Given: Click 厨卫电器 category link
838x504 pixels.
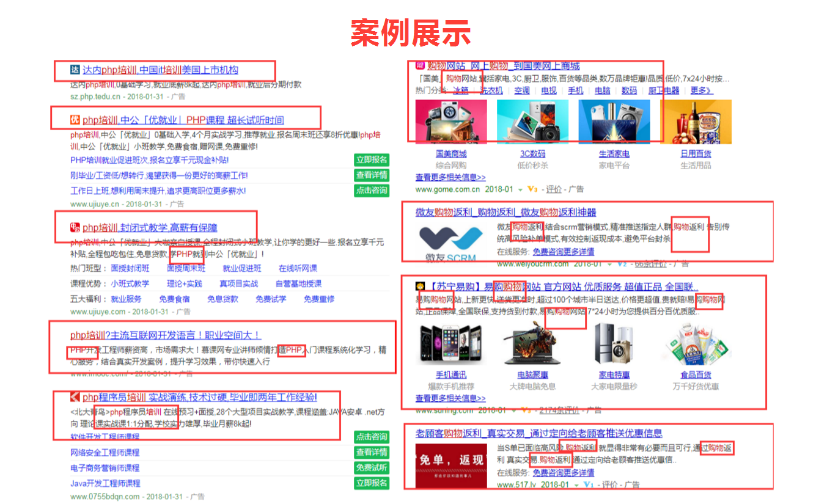Looking at the screenshot, I should (664, 90).
